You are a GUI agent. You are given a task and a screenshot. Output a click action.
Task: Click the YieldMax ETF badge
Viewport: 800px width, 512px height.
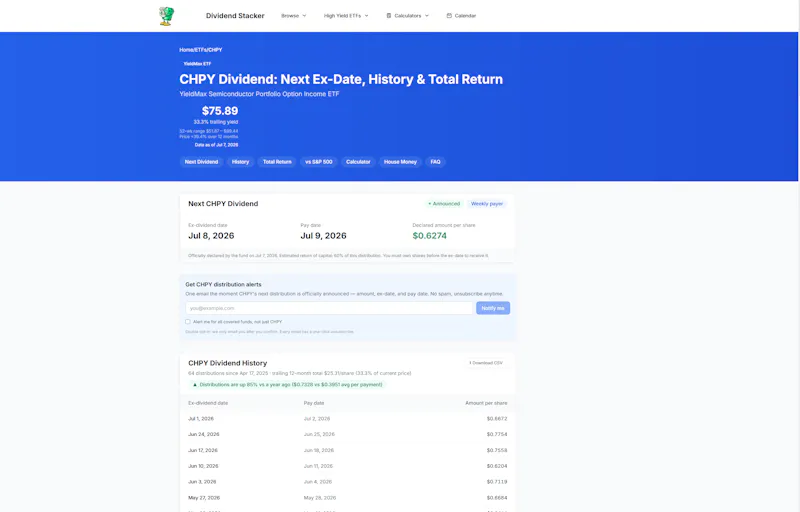point(197,64)
